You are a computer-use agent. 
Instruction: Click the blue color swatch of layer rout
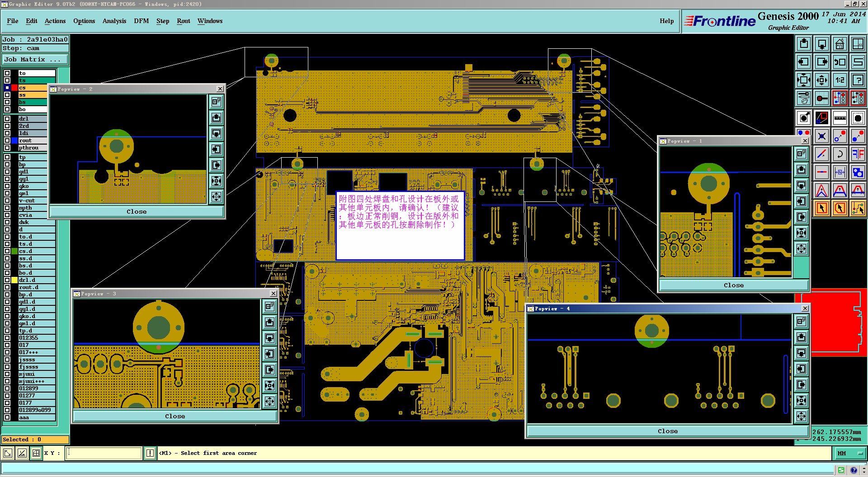[x=14, y=140]
